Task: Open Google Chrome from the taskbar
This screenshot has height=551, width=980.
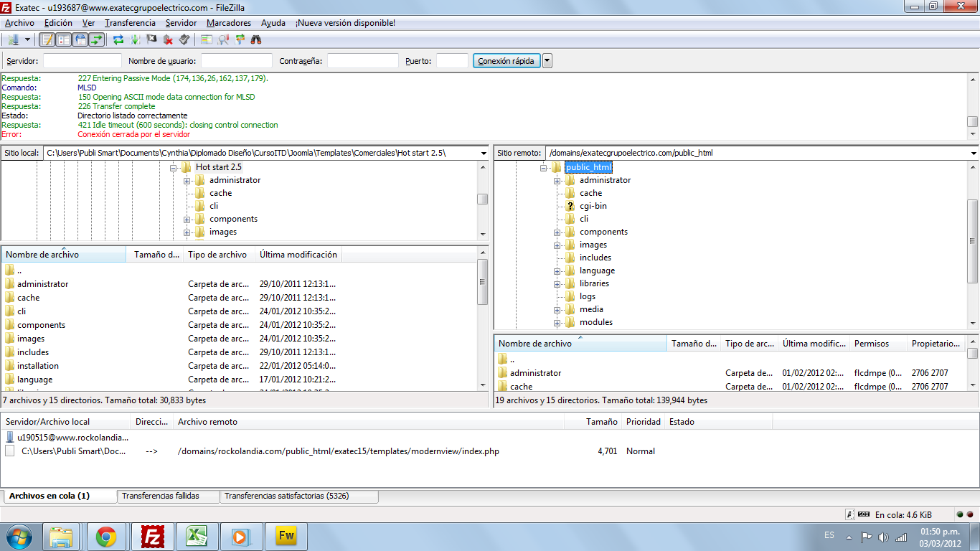Action: pos(107,536)
